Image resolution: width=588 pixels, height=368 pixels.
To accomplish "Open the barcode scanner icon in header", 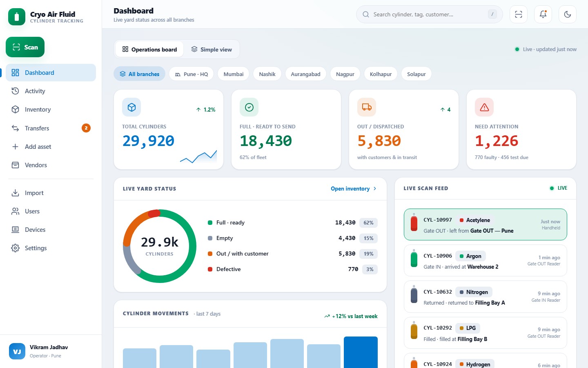I will [519, 14].
